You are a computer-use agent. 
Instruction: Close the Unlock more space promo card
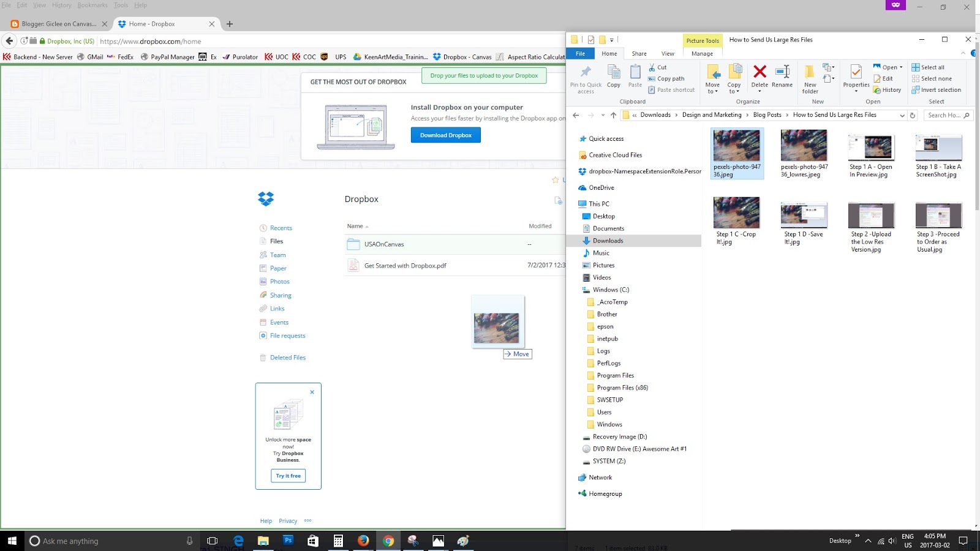tap(312, 392)
